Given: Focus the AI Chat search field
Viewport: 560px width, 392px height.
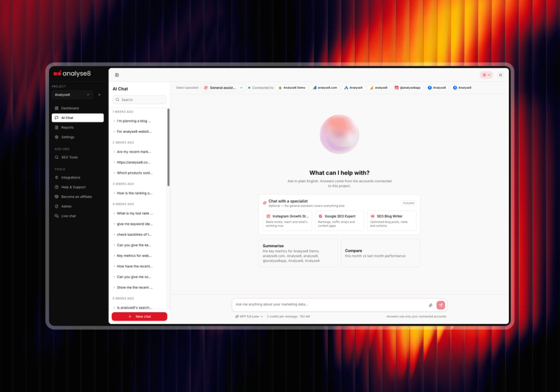Looking at the screenshot, I should (139, 100).
